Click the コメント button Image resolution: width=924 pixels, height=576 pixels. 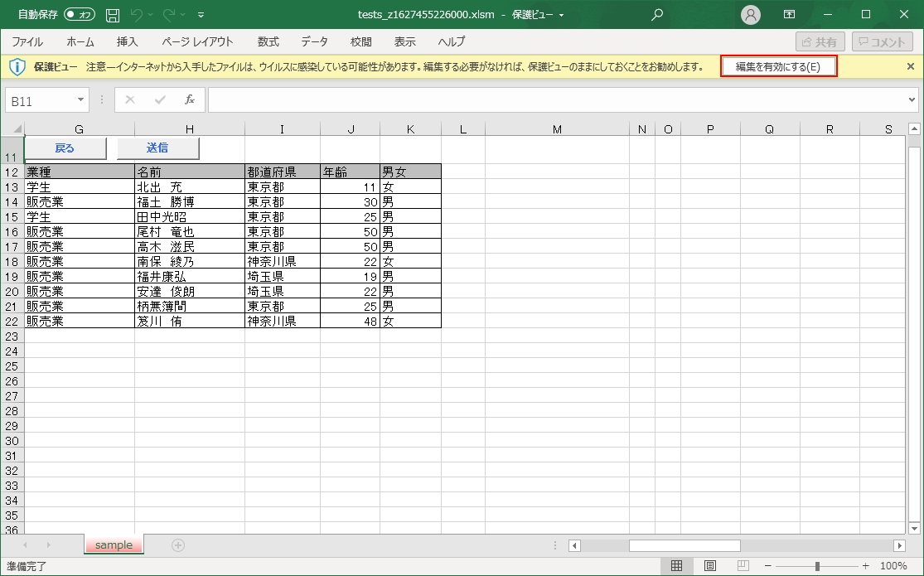882,42
